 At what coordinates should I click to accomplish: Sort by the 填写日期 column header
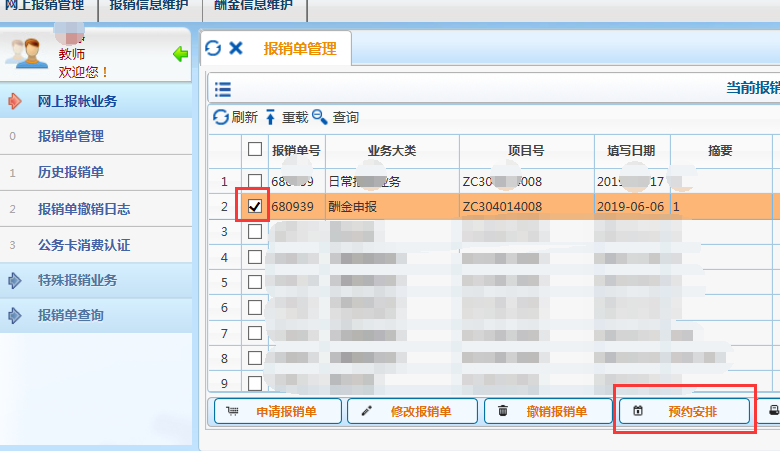[631, 151]
